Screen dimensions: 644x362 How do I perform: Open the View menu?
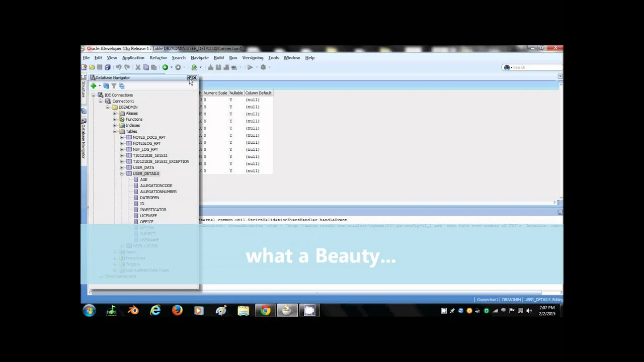point(112,58)
